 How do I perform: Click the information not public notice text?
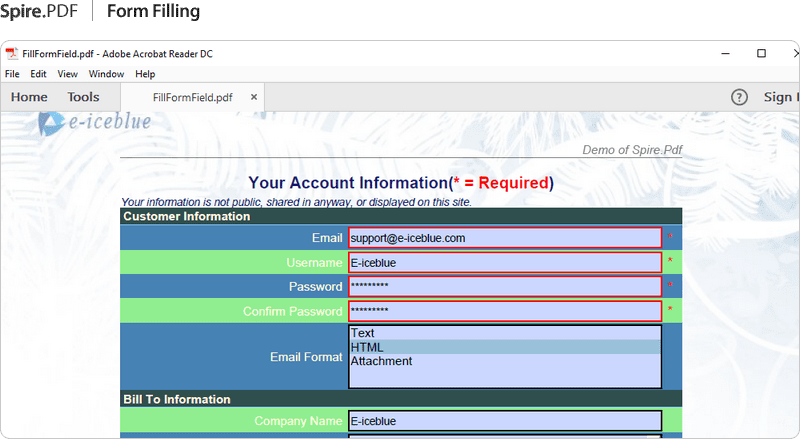click(x=296, y=202)
